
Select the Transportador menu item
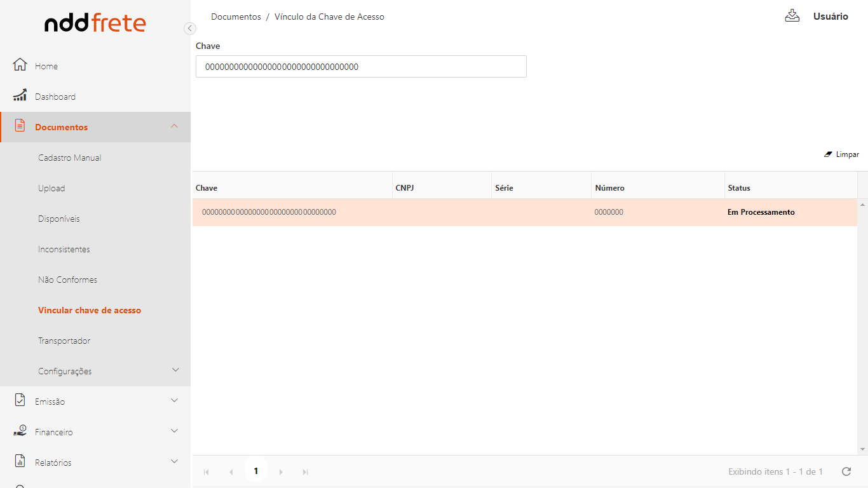(x=64, y=341)
